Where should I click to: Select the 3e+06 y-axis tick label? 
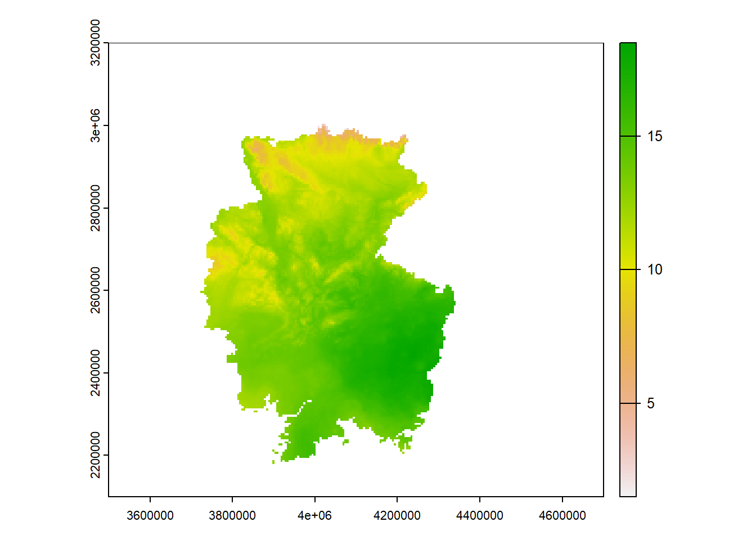point(95,125)
